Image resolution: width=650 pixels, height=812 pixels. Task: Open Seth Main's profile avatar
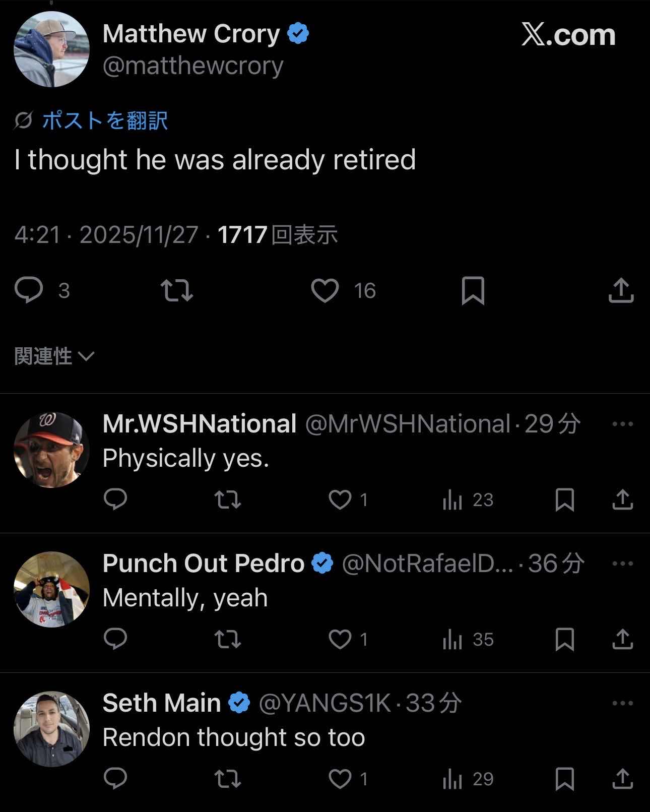pos(51,729)
